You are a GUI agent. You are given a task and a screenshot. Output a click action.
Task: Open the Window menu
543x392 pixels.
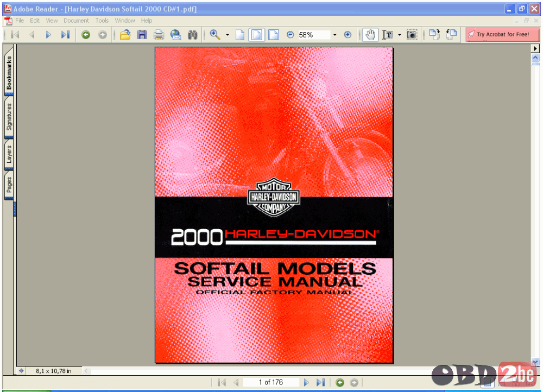125,21
